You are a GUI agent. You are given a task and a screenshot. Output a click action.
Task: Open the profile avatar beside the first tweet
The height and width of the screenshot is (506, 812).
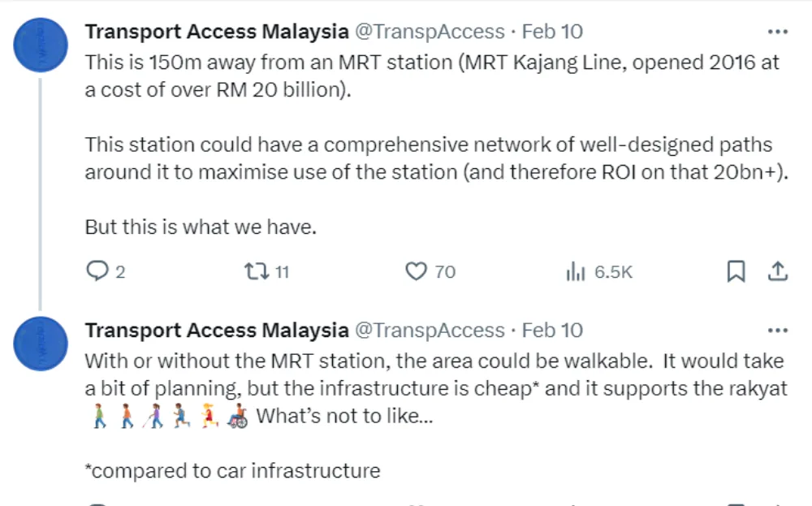click(x=41, y=44)
